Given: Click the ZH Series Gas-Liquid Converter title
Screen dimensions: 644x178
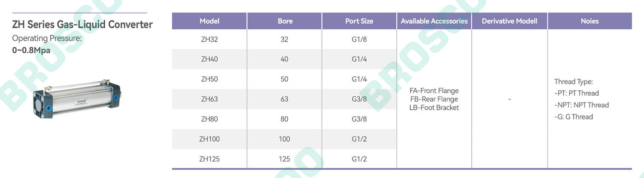Looking at the screenshot, I should point(82,24).
